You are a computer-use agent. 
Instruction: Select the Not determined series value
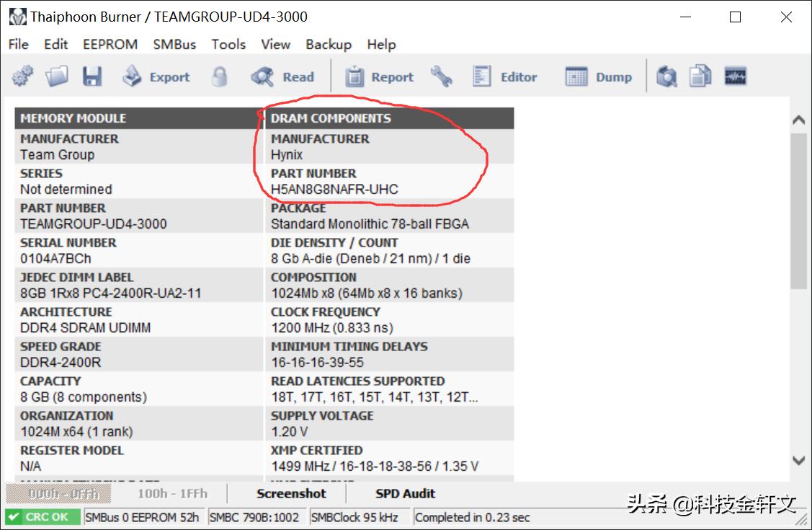click(66, 190)
